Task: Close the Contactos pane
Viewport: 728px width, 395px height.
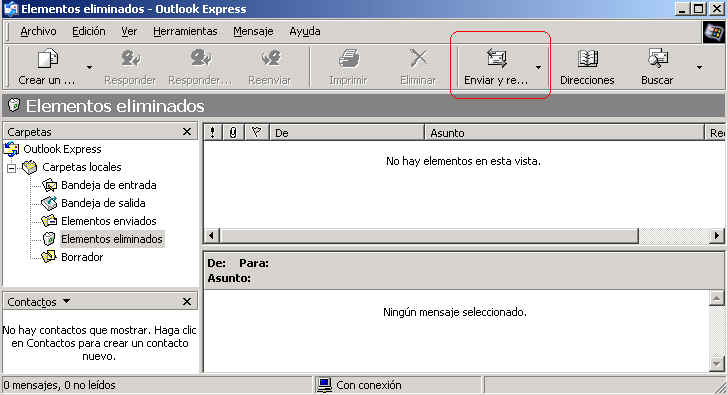Action: point(187,302)
